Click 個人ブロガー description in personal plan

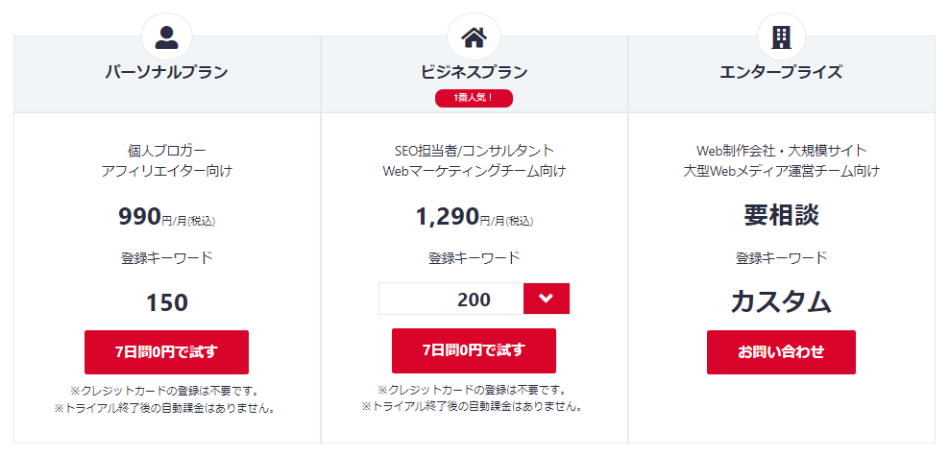coord(167,151)
